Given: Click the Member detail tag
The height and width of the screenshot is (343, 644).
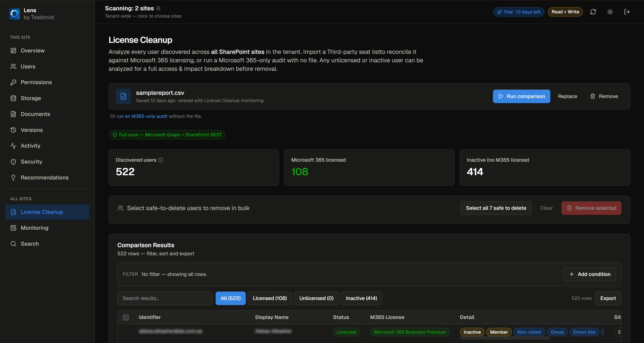Looking at the screenshot, I should [x=499, y=332].
